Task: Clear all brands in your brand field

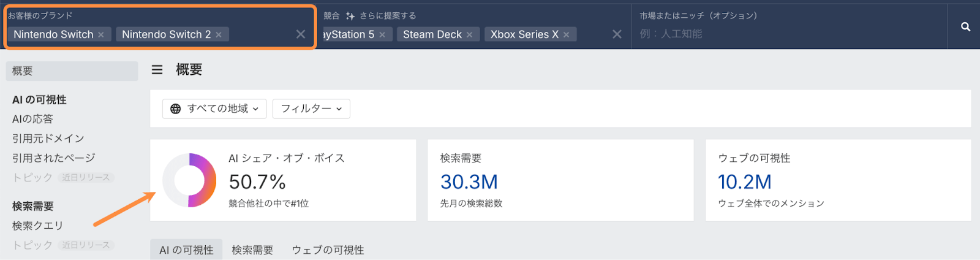Action: click(301, 34)
